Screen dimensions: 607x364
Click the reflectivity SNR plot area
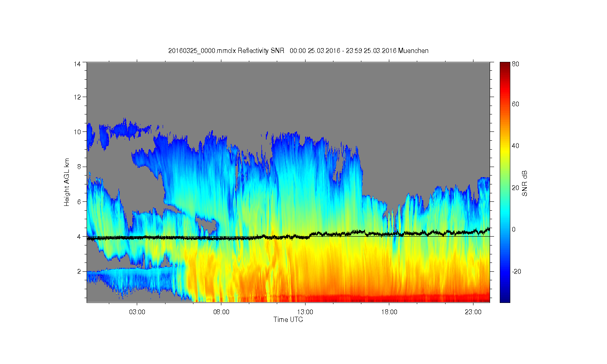click(x=288, y=182)
